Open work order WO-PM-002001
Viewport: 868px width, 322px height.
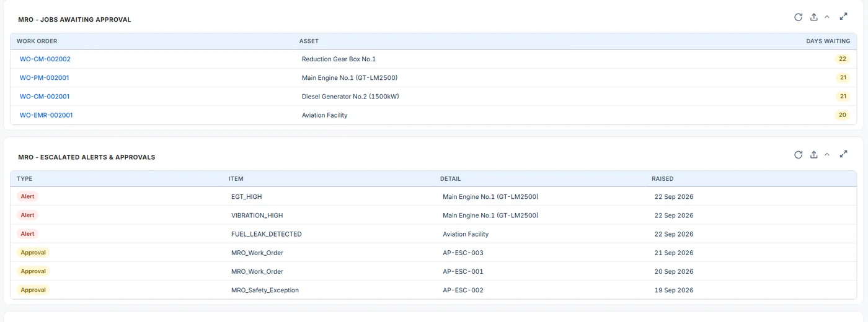pos(45,78)
